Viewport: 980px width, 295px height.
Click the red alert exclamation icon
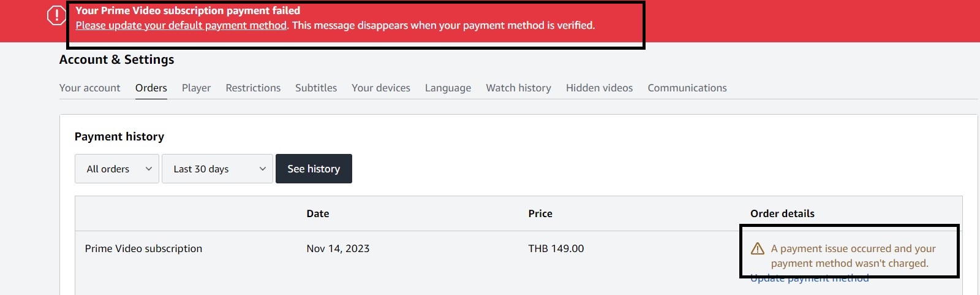point(56,16)
